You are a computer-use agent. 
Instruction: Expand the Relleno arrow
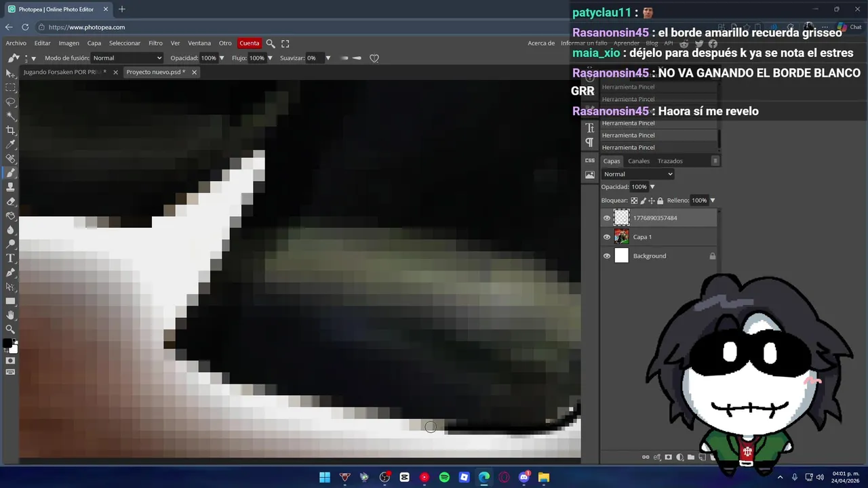pos(712,201)
